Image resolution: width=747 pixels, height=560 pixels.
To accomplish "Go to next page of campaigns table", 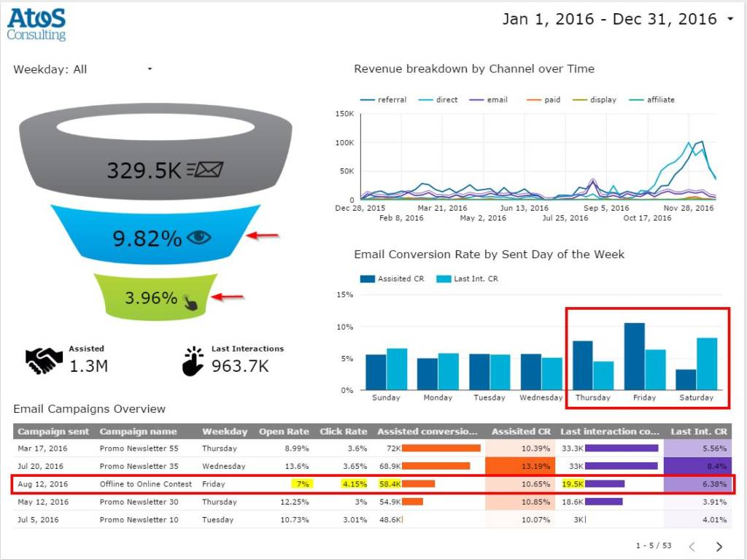I will (x=719, y=546).
